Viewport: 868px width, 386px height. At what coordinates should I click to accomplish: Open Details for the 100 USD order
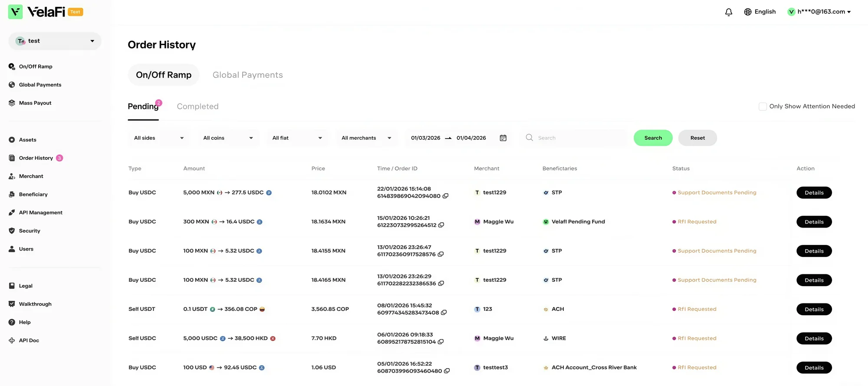(814, 368)
